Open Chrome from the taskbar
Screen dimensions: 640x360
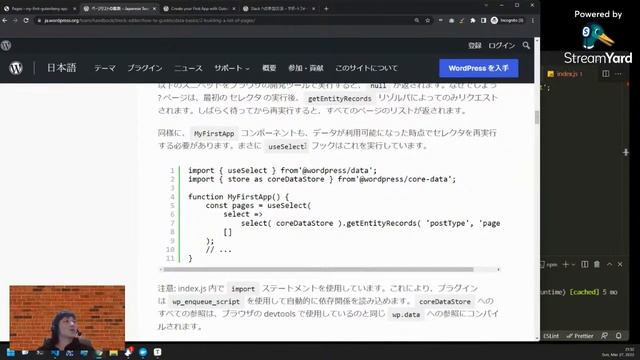(x=99, y=352)
